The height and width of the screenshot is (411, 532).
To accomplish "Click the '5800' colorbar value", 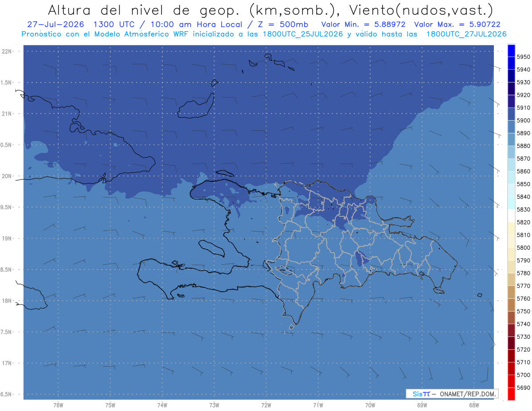I will coord(524,247).
